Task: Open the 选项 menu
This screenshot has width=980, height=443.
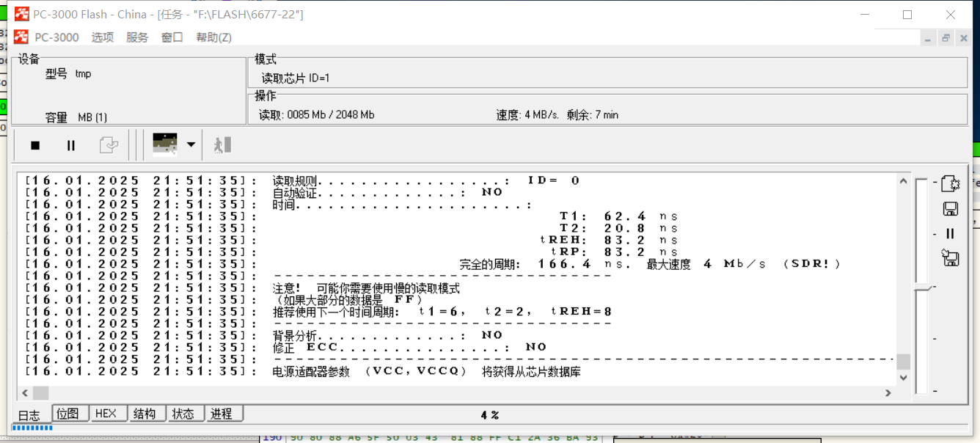Action: pyautogui.click(x=103, y=37)
